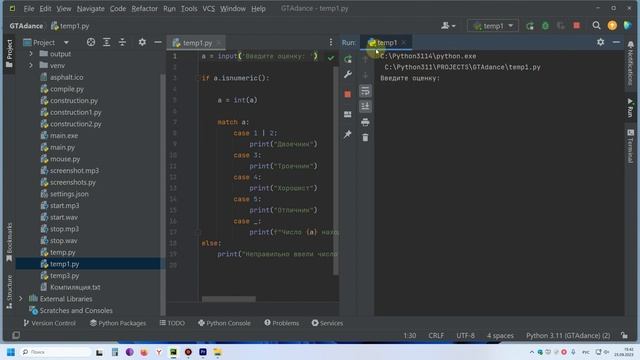The height and width of the screenshot is (360, 640).
Task: Open the Tools menu
Action: pyautogui.click(x=189, y=9)
